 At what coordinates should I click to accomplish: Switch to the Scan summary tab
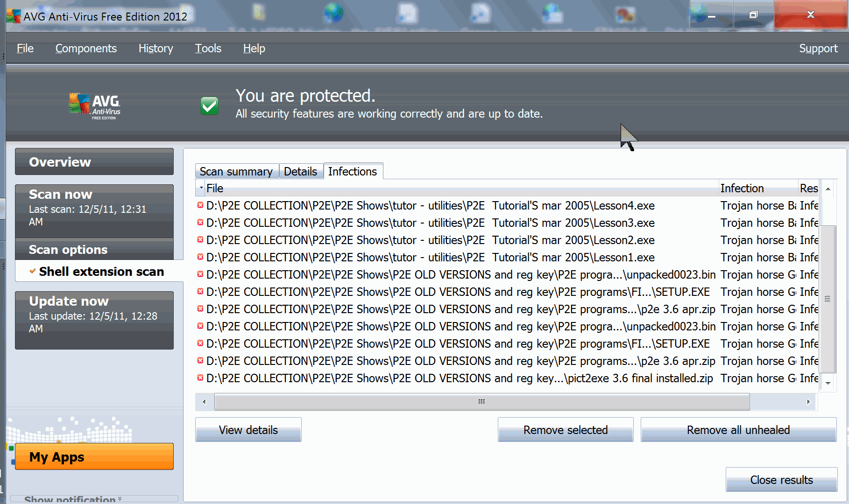click(236, 172)
